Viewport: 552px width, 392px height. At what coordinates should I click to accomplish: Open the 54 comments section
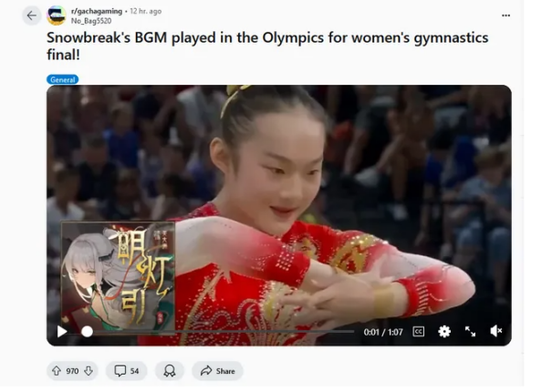click(127, 371)
